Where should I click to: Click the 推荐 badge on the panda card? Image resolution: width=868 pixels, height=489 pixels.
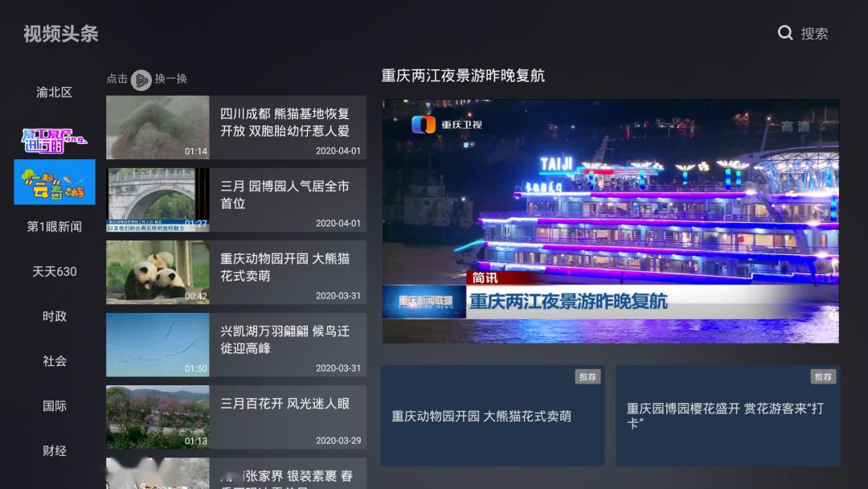point(588,376)
